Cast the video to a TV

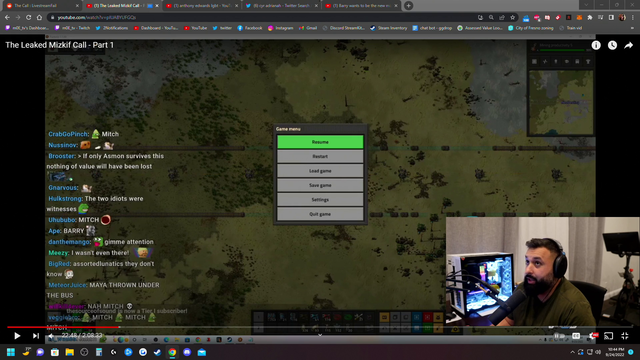(609, 336)
